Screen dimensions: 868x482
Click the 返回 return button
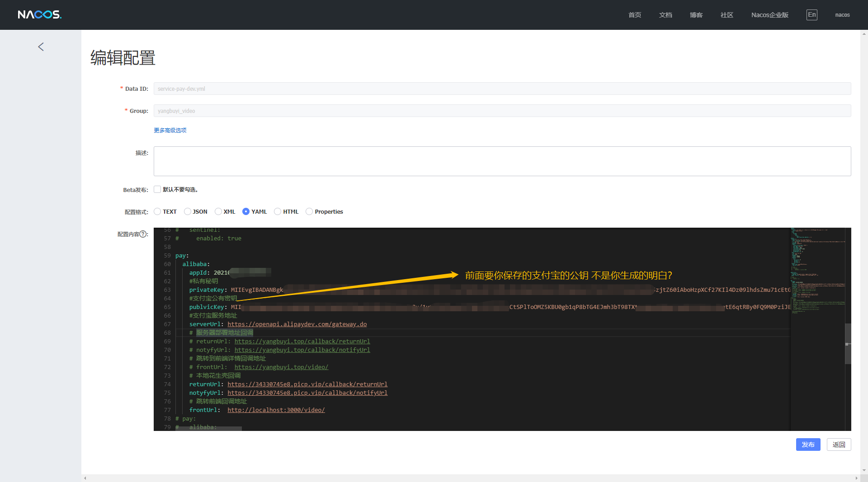pos(839,445)
